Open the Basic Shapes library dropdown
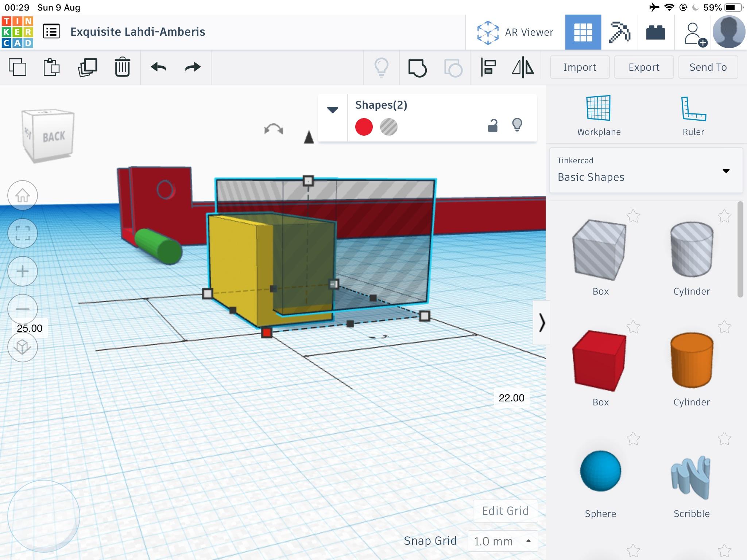The width and height of the screenshot is (747, 560). coord(646,170)
